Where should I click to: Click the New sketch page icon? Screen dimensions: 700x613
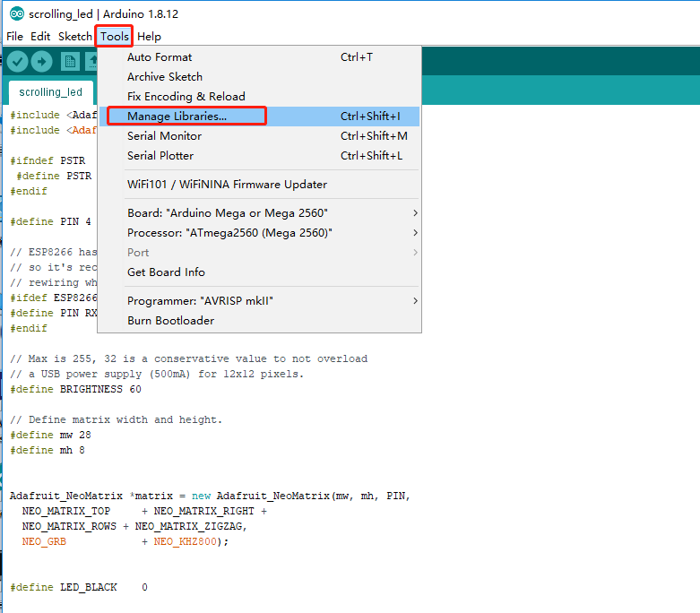[x=70, y=62]
